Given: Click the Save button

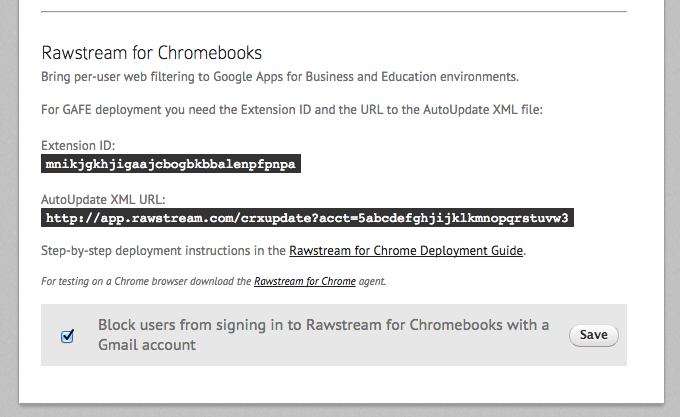Looking at the screenshot, I should (593, 335).
